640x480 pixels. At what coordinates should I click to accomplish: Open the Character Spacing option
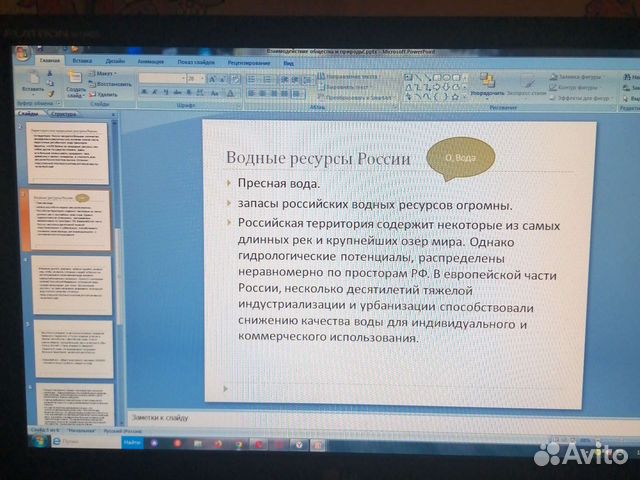tap(200, 93)
